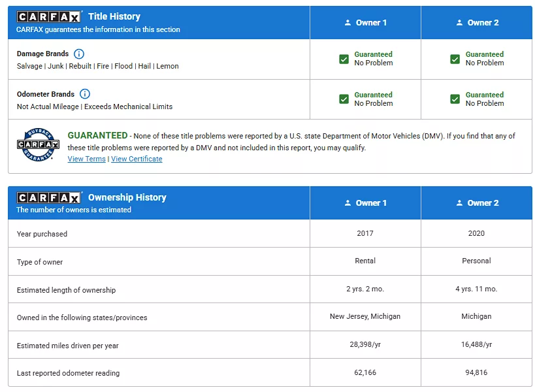Image resolution: width=535 pixels, height=392 pixels.
Task: Select the Ownership History heading text
Action: tap(127, 197)
